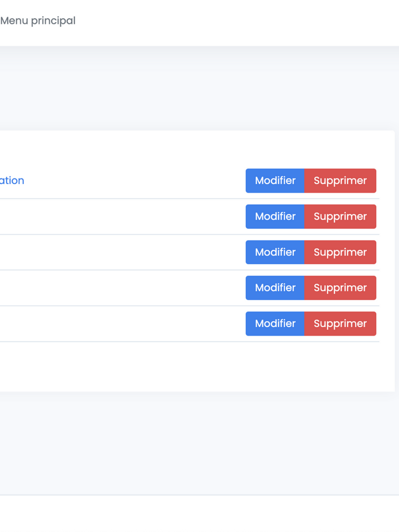The width and height of the screenshot is (399, 532).
Task: Open the blue link ending in "ation"
Action: pyautogui.click(x=12, y=181)
